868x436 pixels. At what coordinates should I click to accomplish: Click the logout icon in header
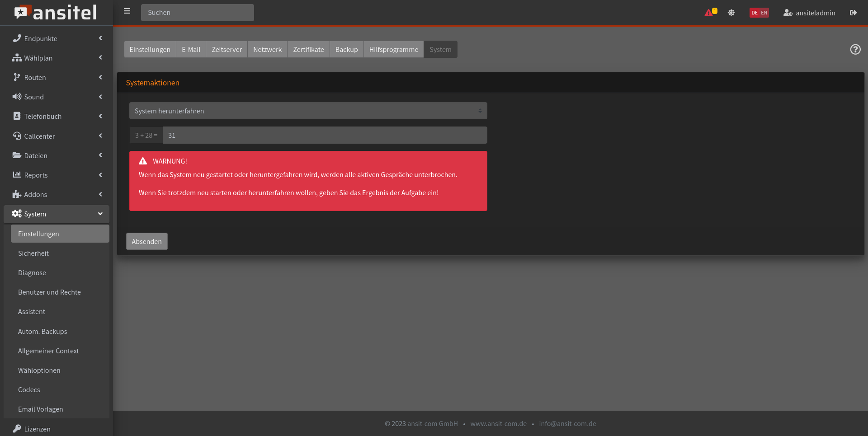[x=853, y=13]
